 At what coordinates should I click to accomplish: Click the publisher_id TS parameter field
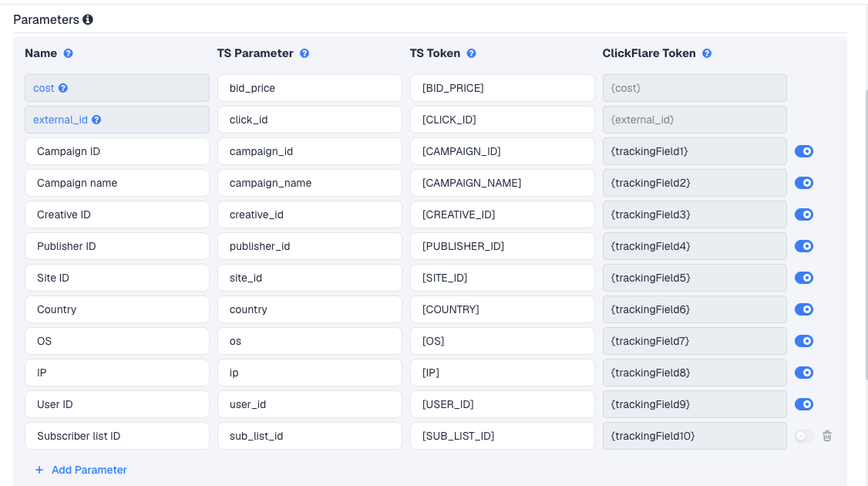click(309, 246)
